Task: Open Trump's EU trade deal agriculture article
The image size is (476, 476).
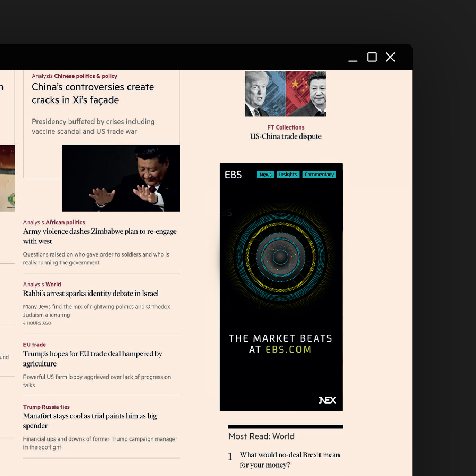Action: coord(93,359)
